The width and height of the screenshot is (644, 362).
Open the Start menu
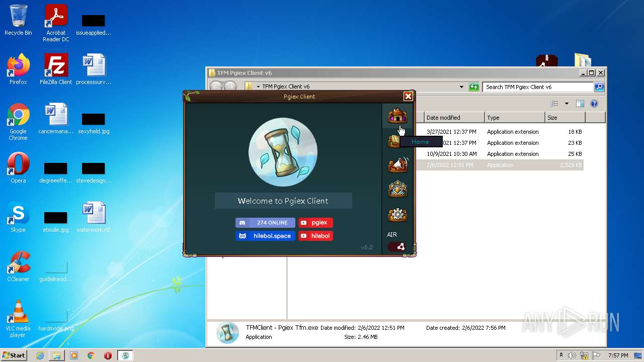[14, 355]
